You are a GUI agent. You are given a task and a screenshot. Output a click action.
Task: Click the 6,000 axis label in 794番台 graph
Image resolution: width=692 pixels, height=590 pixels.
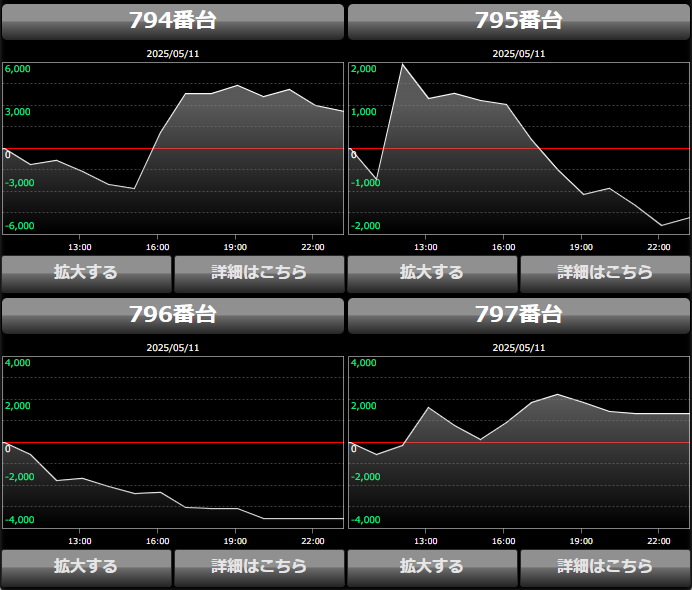coord(18,69)
